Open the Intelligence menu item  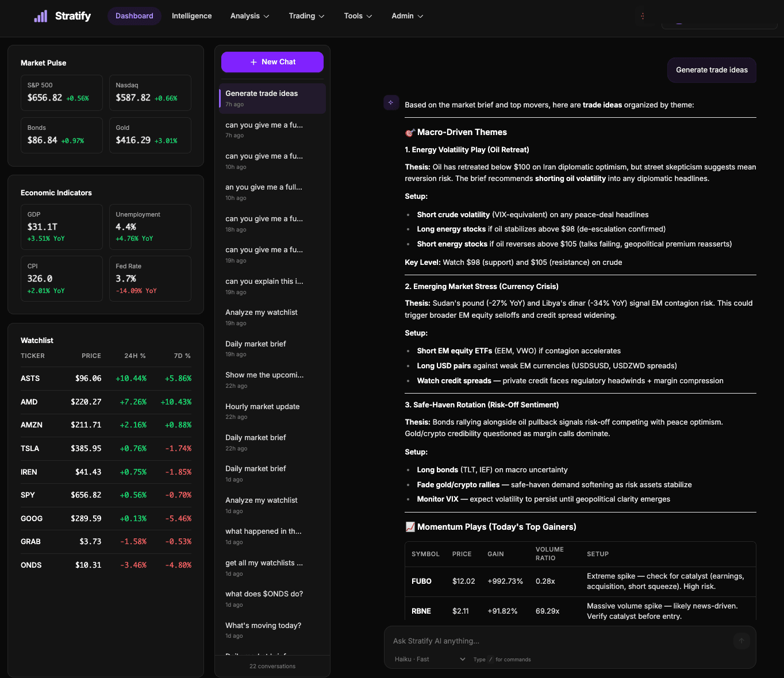pyautogui.click(x=191, y=16)
